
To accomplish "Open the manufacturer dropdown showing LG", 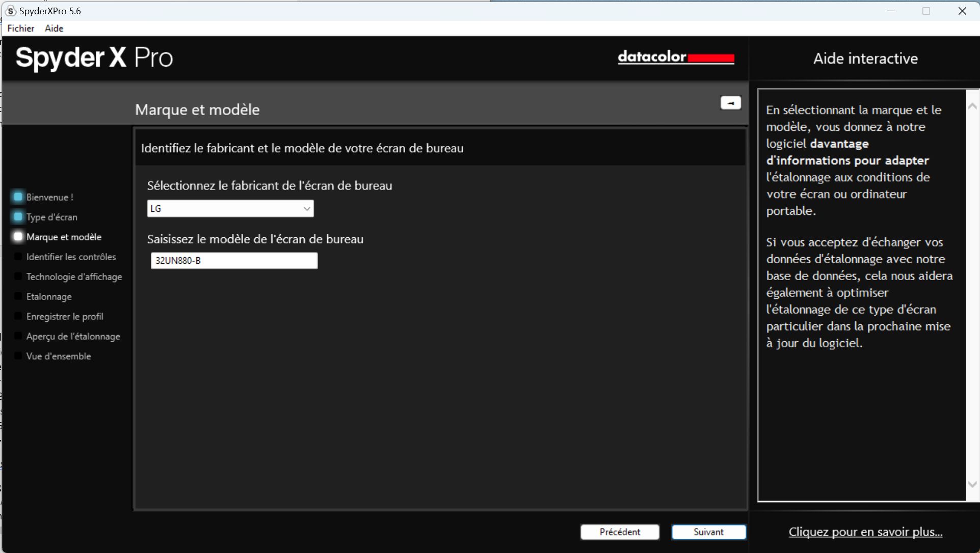I will (230, 209).
